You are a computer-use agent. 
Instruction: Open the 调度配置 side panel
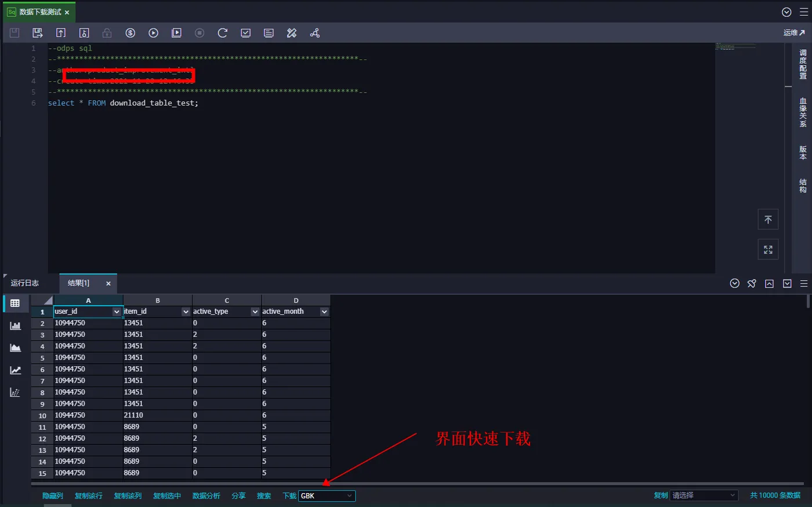coord(803,64)
